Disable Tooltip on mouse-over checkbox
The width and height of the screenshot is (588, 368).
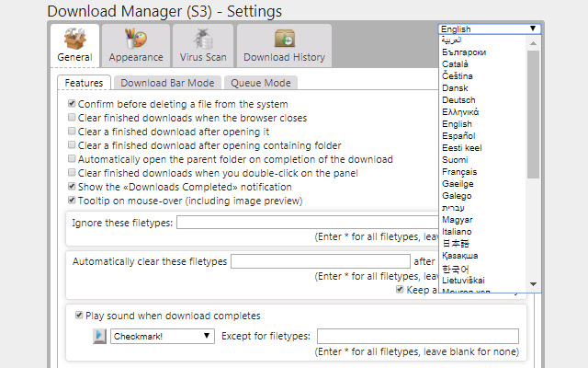pos(73,201)
